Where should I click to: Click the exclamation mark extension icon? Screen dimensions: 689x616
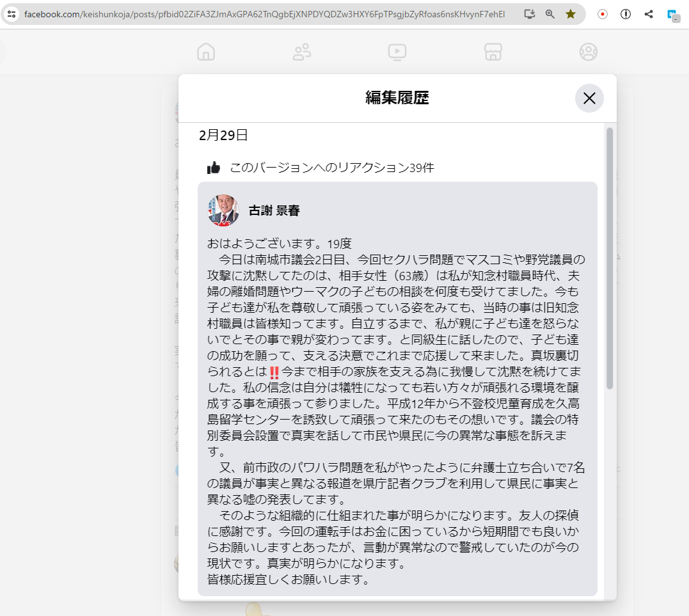point(625,13)
